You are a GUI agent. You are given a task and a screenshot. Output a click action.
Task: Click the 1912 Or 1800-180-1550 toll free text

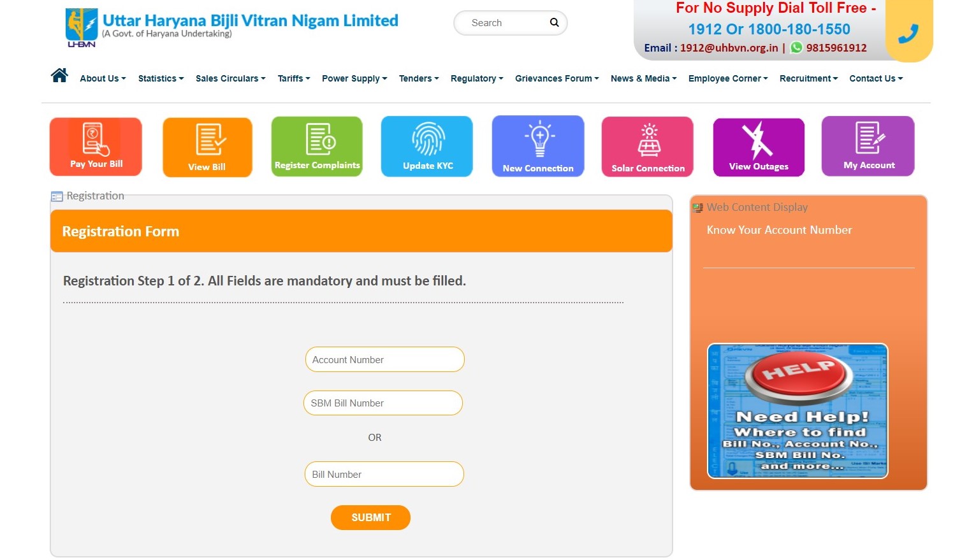coord(769,29)
